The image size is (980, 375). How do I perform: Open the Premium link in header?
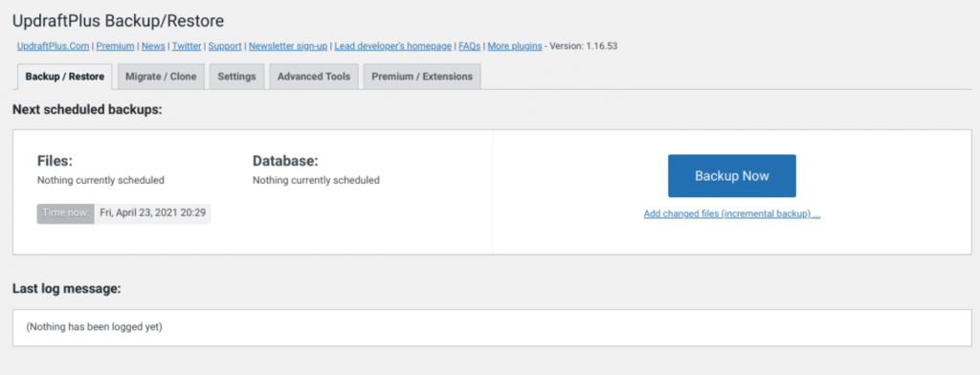click(x=115, y=46)
